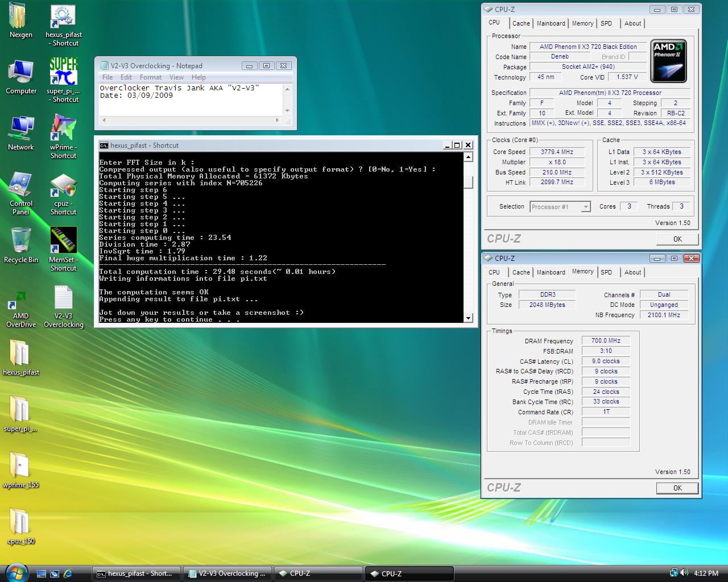Open super_pi folder on desktop
Viewport: 728px width, 582px height.
20,414
